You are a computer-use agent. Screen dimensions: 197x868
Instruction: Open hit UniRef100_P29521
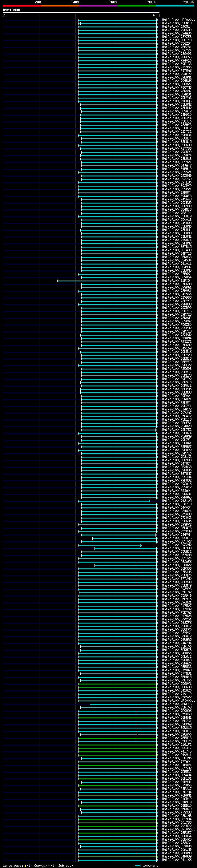pos(177,172)
